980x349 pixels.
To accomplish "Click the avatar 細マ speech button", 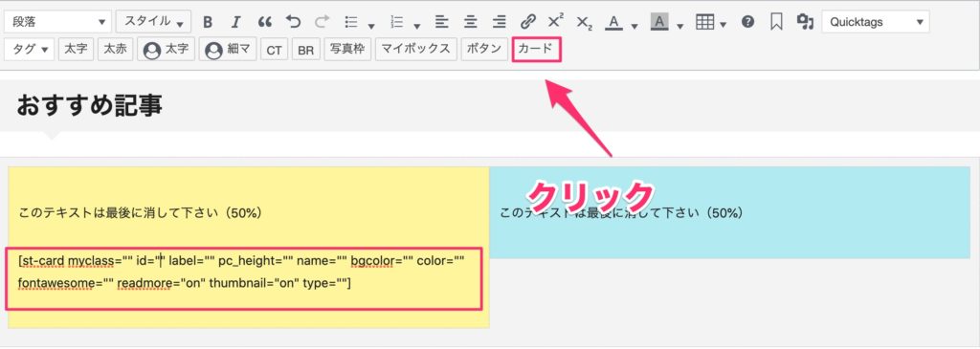I will (228, 50).
